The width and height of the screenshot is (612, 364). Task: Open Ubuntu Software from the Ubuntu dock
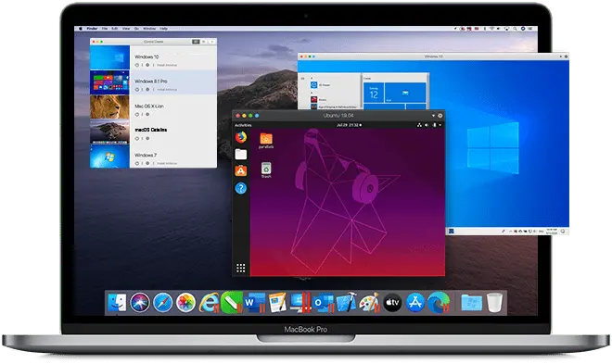(241, 170)
